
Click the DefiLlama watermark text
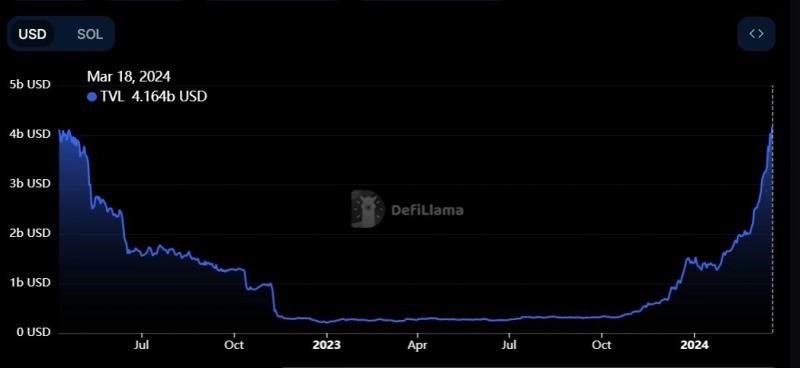pyautogui.click(x=428, y=210)
